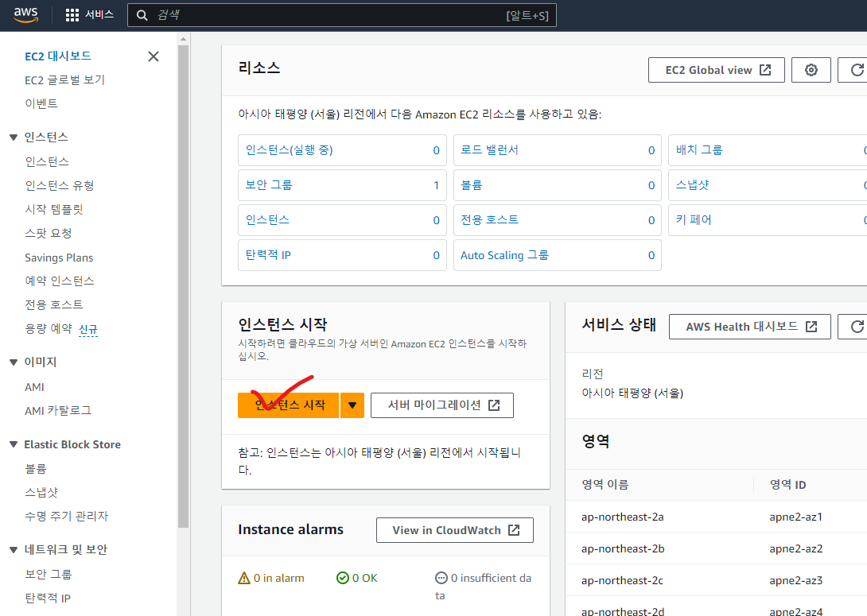
Task: Focus the top search input field
Action: point(342,15)
